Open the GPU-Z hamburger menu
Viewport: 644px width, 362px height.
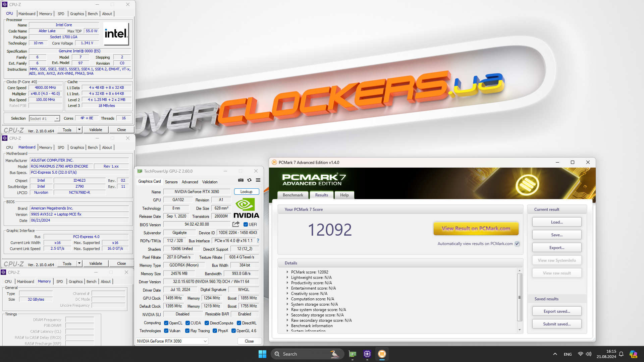click(x=258, y=180)
